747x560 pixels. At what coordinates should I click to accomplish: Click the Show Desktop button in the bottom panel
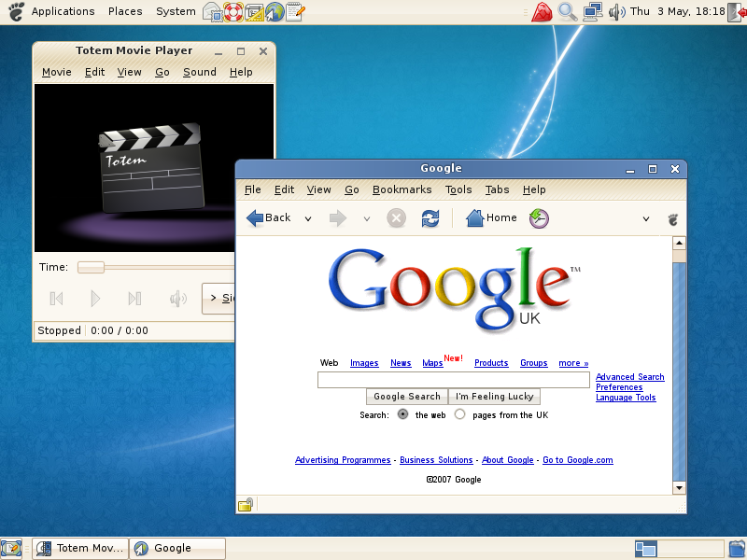[x=11, y=549]
